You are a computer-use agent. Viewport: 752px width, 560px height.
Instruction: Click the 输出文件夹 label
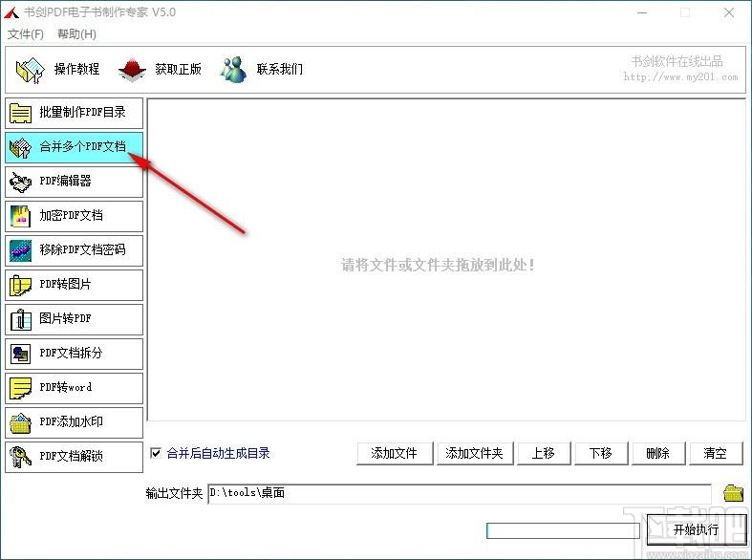coord(174,493)
